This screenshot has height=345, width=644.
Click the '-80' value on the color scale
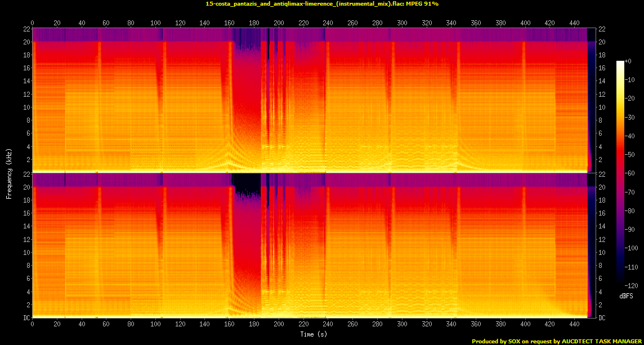coord(629,210)
